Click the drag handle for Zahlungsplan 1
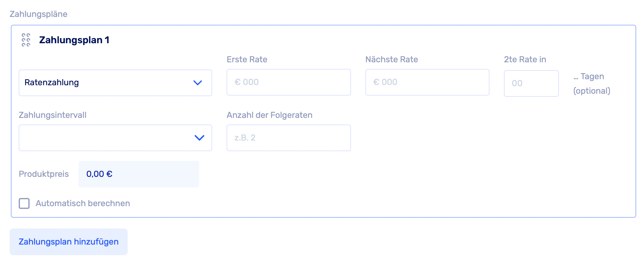The height and width of the screenshot is (263, 644). point(26,40)
